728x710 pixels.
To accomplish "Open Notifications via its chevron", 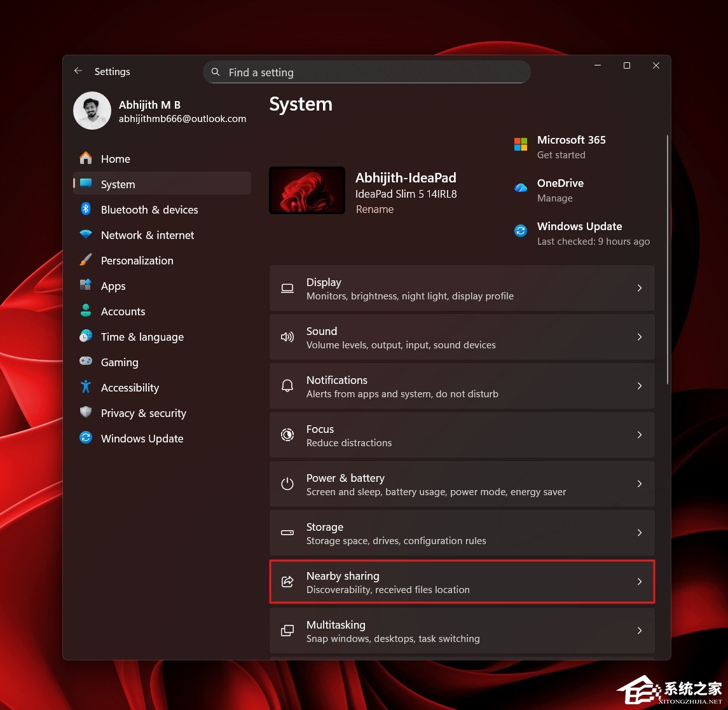I will tap(640, 386).
